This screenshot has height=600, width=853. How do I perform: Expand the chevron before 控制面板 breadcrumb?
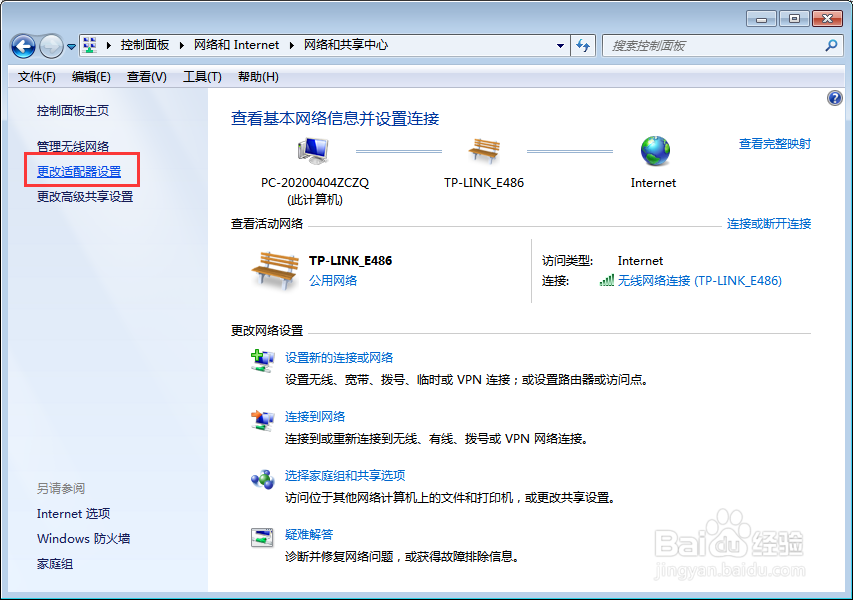point(109,45)
